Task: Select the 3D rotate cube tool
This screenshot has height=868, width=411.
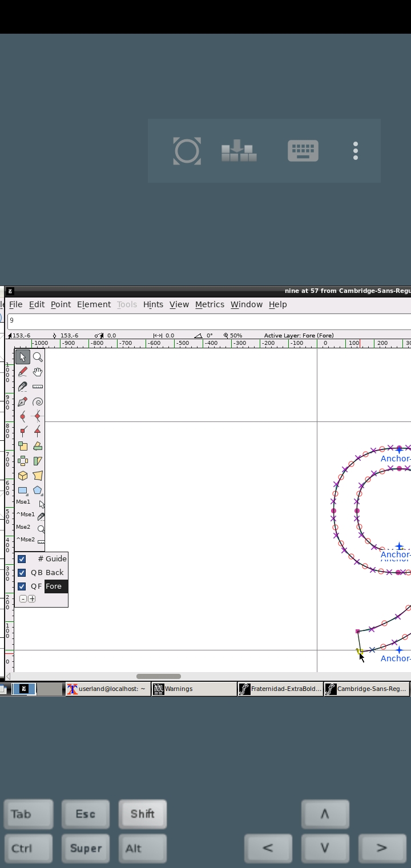Action: point(23,476)
